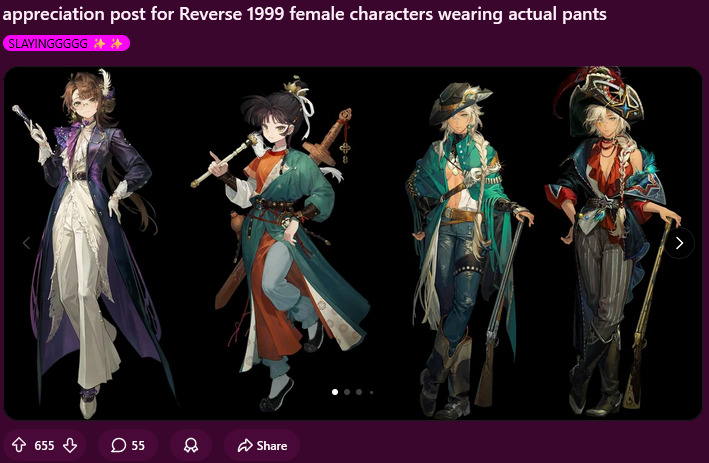
Task: Share this post
Action: pos(262,445)
